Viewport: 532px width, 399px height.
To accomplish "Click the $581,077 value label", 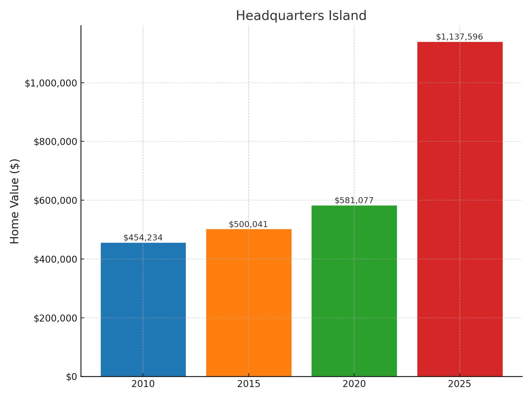I will [x=354, y=200].
